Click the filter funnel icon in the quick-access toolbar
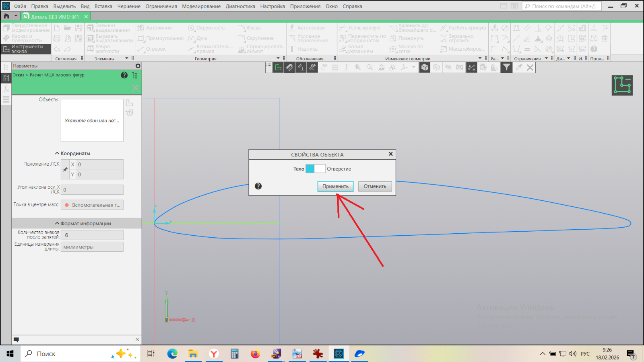Viewport: 644px width, 362px height. pos(507,68)
